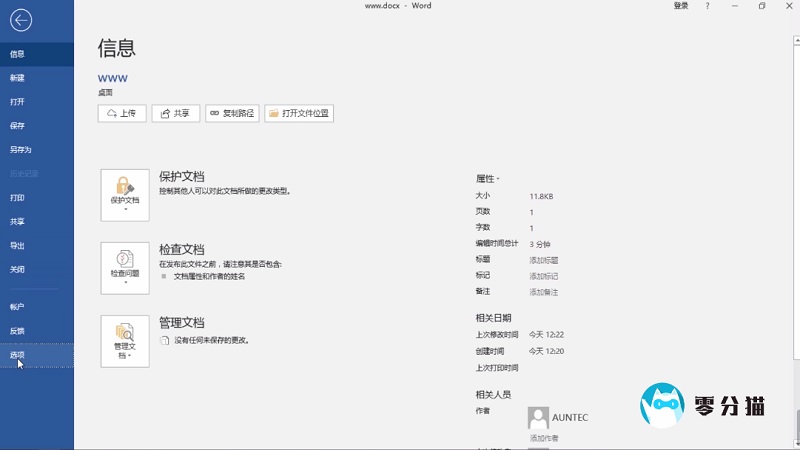This screenshot has height=450, width=800.
Task: Open the 检查问题 (Check for Issues) dropdown button
Action: tap(125, 268)
